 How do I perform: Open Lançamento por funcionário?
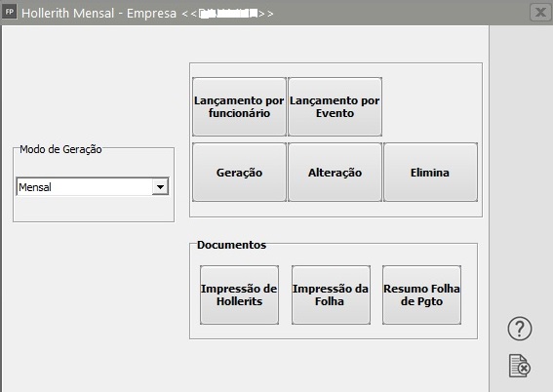[x=239, y=107]
